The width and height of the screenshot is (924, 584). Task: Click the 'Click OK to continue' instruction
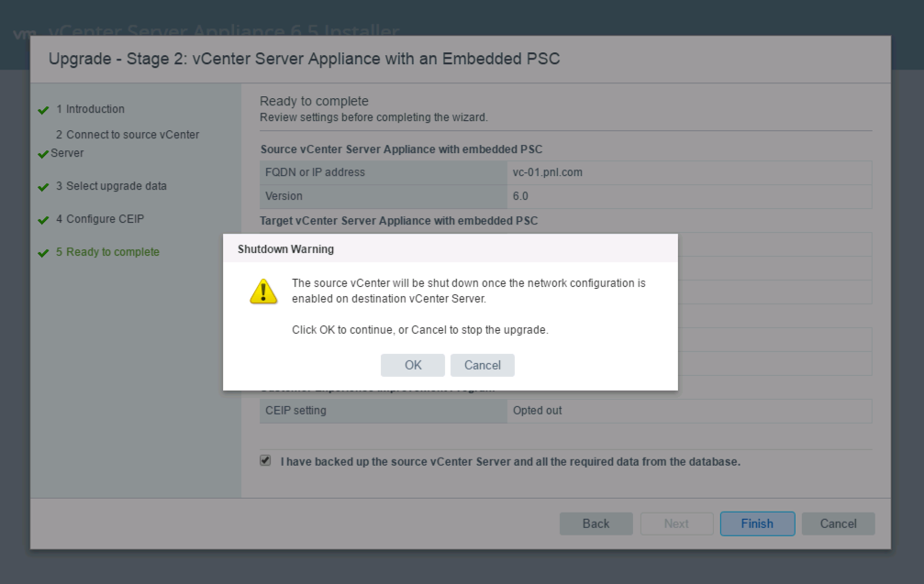420,330
